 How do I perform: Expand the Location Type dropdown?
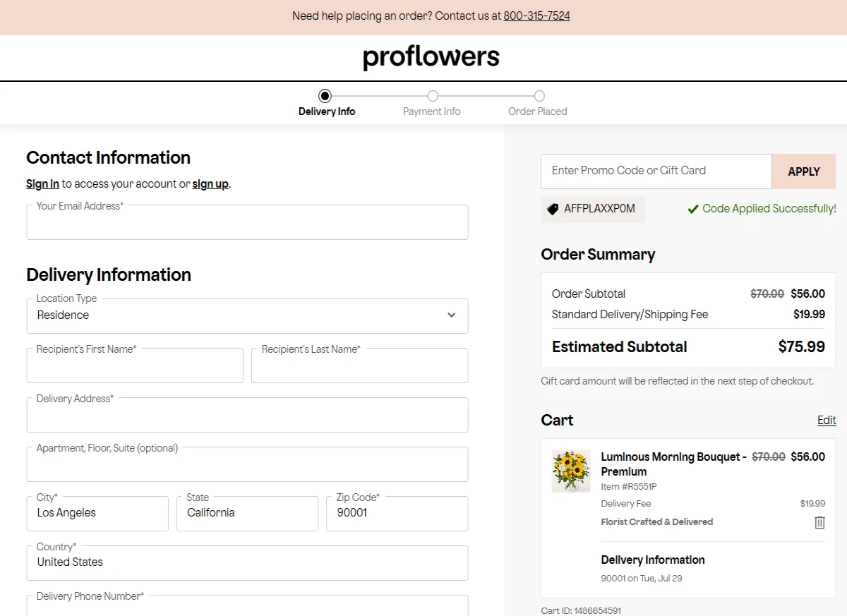[x=247, y=315]
